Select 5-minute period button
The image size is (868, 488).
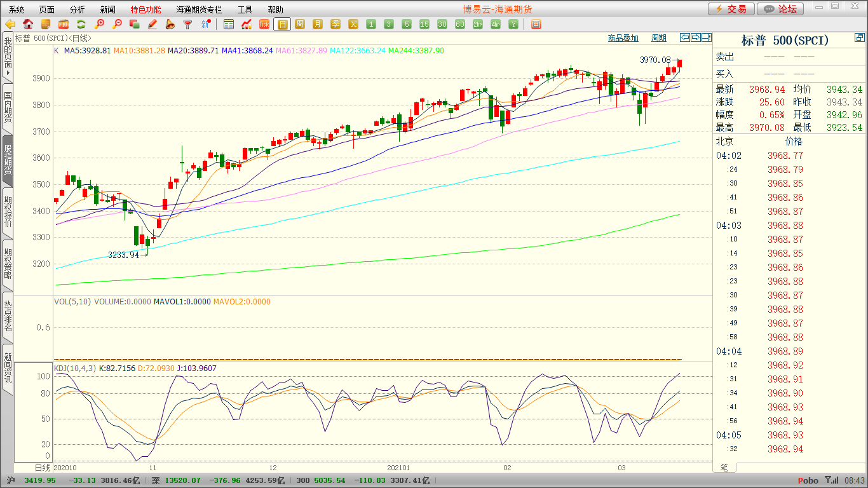coord(407,24)
